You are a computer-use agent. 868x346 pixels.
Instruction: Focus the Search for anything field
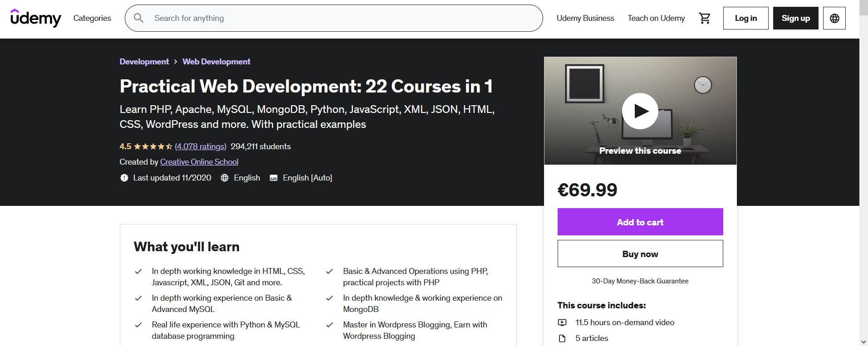point(333,18)
